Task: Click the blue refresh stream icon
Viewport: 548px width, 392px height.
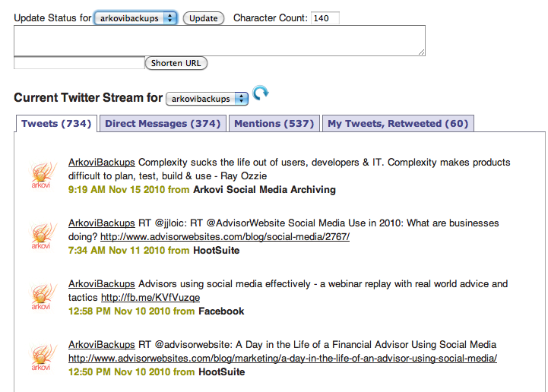Action: coord(261,94)
